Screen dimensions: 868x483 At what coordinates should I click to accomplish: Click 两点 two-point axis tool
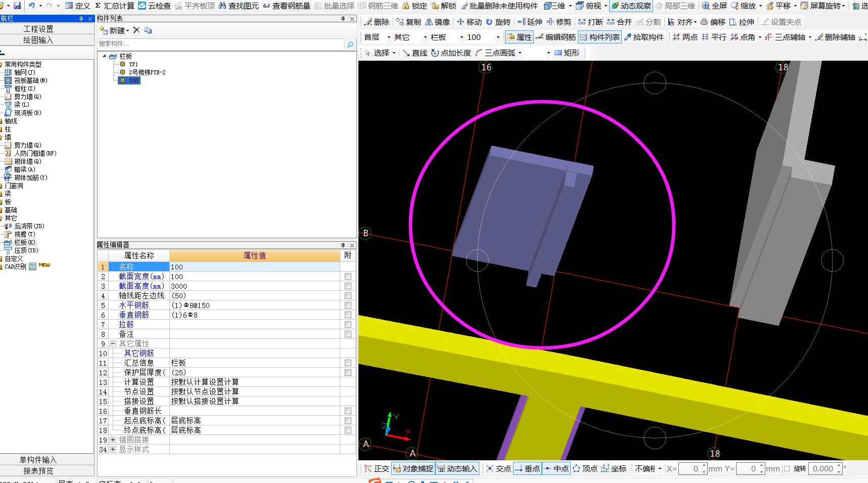point(685,37)
